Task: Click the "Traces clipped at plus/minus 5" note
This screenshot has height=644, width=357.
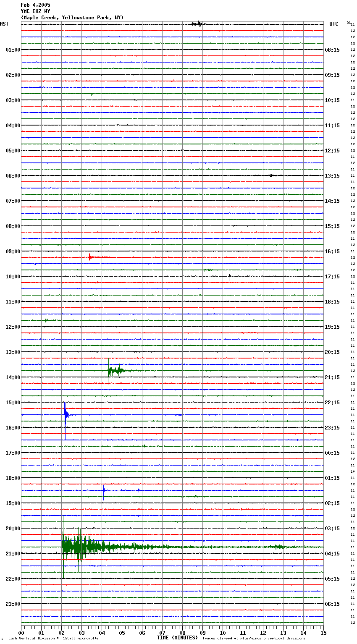Action: click(x=254, y=639)
